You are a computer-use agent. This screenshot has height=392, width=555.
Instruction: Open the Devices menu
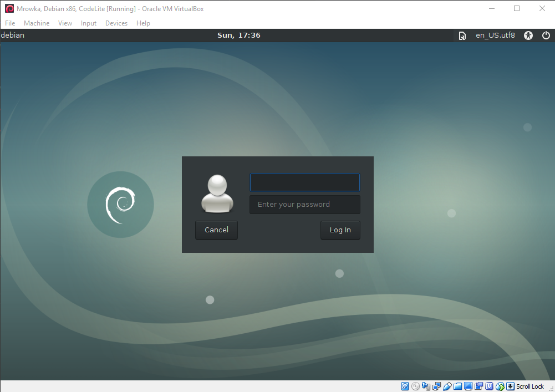click(116, 23)
